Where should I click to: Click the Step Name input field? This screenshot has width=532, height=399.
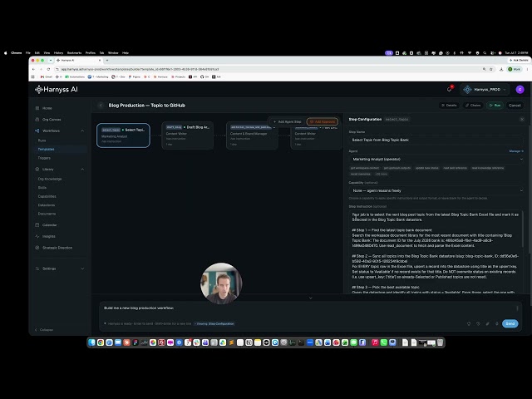[x=436, y=140]
